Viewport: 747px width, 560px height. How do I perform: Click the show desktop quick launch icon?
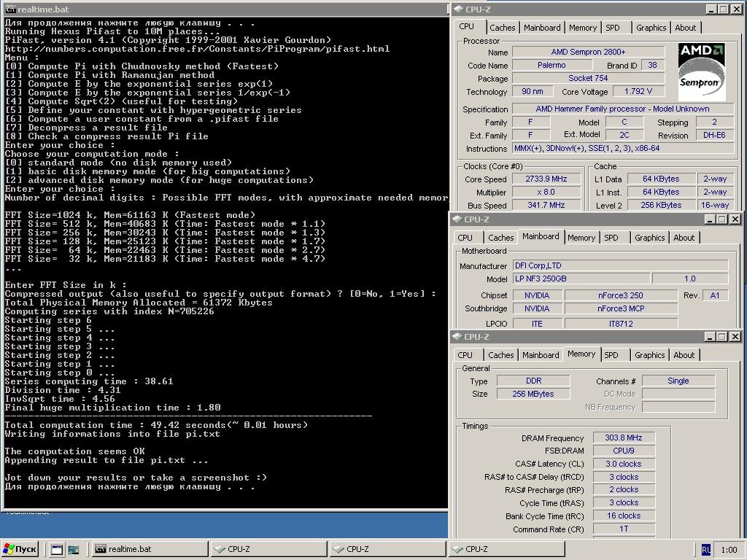point(74,550)
